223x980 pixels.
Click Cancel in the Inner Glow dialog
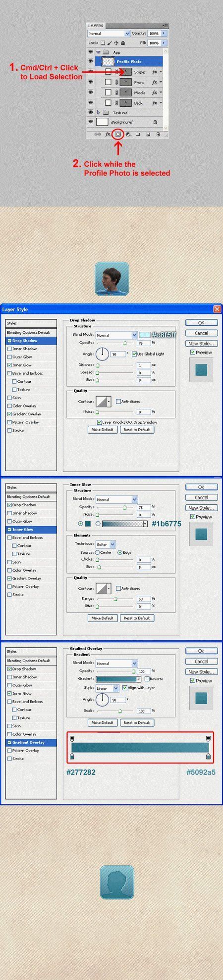[x=201, y=497]
